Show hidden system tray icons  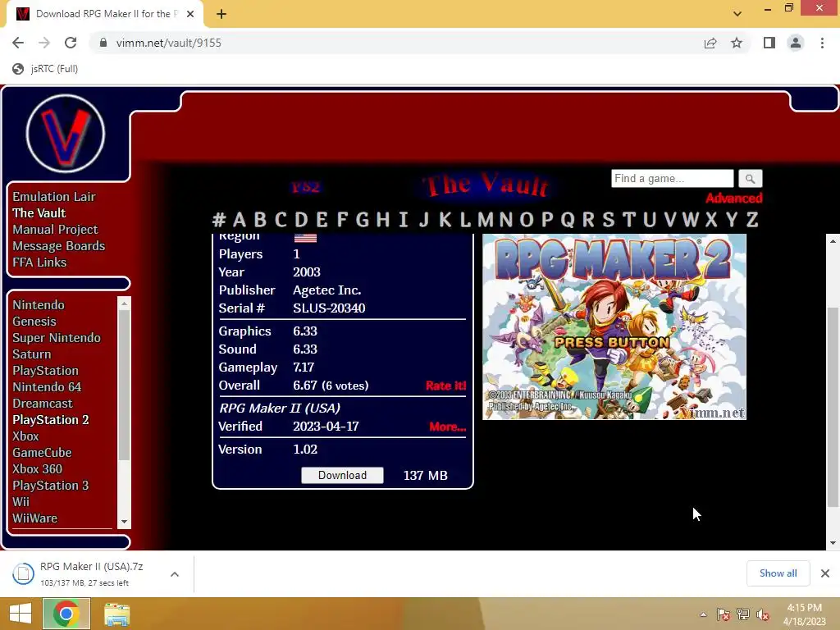coord(703,614)
